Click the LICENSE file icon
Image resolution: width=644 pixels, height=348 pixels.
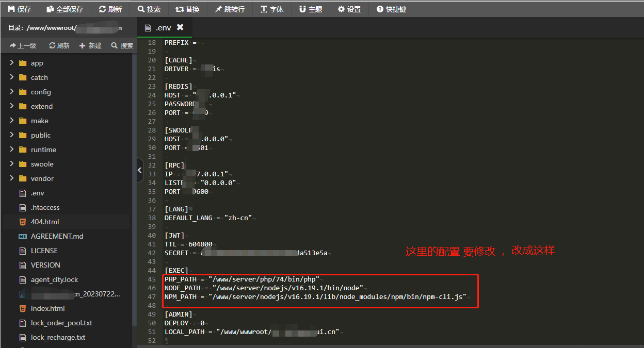point(22,251)
